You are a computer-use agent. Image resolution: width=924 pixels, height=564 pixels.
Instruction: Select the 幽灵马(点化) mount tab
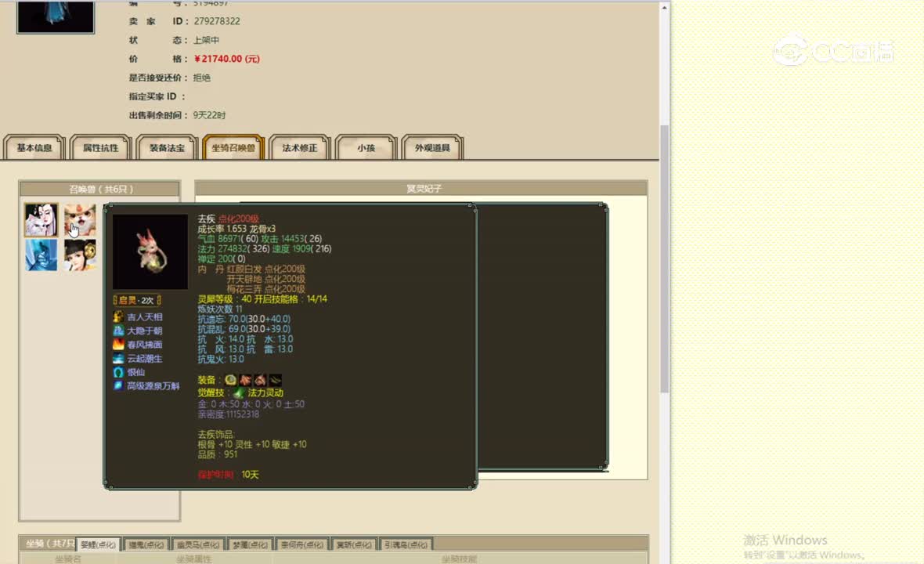198,544
